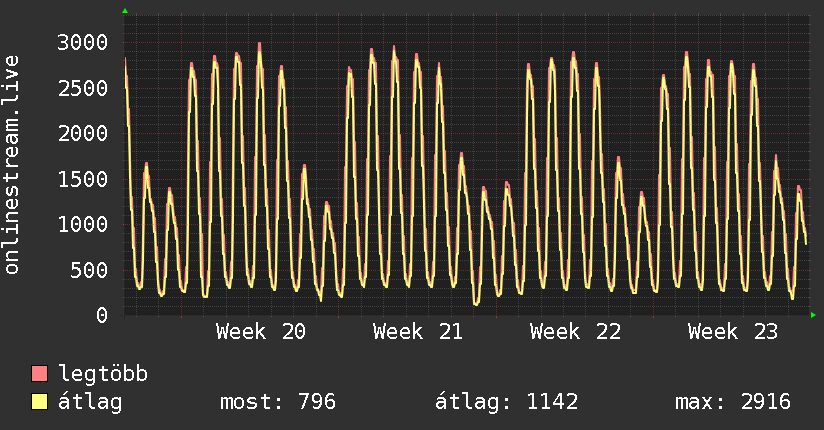Click the 500 y-axis label
This screenshot has width=824, height=430.
89,270
